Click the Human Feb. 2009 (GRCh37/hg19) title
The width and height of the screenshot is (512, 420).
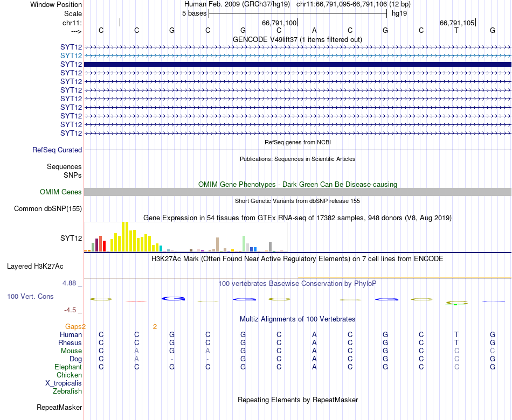tap(237, 4)
